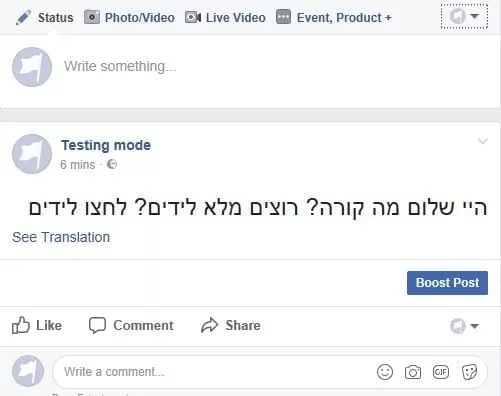Like the Testing mode post

37,325
